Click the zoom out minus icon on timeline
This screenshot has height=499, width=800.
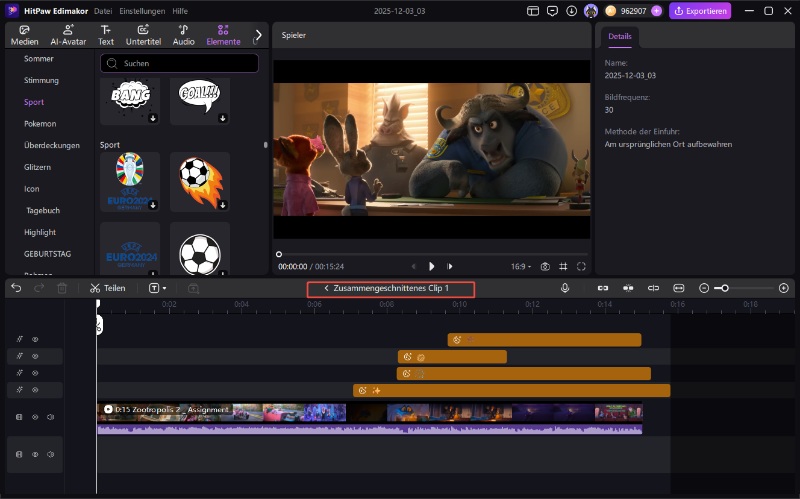(x=704, y=288)
